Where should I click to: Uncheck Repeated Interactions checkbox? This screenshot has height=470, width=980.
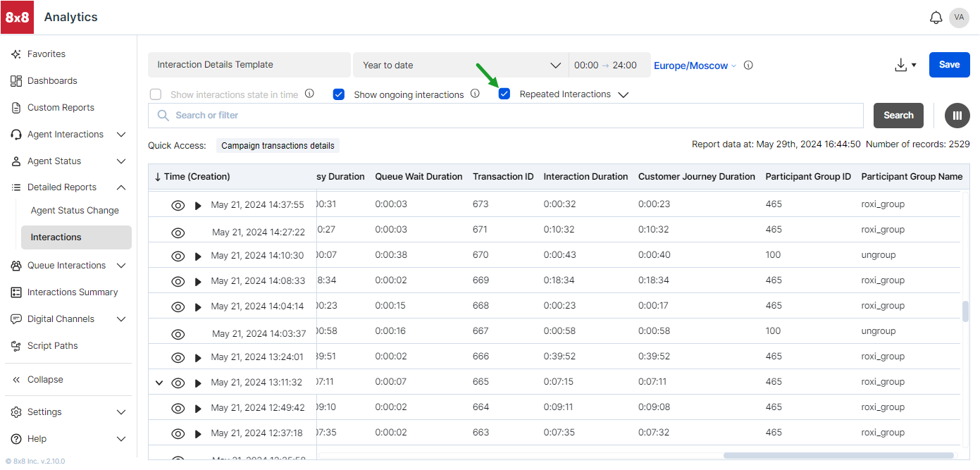[x=504, y=94]
